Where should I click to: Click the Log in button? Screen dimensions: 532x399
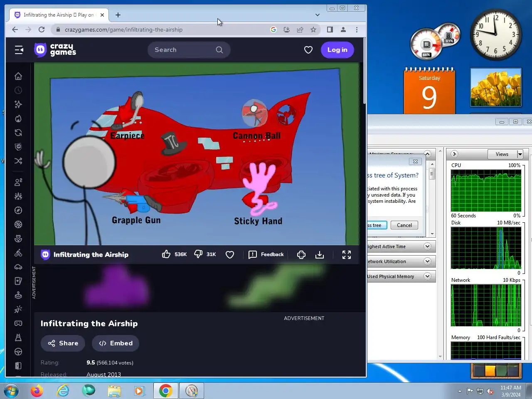click(337, 50)
